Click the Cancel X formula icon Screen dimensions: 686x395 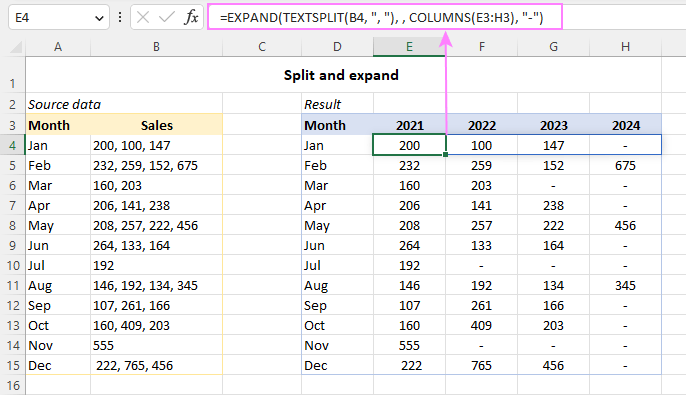click(143, 17)
